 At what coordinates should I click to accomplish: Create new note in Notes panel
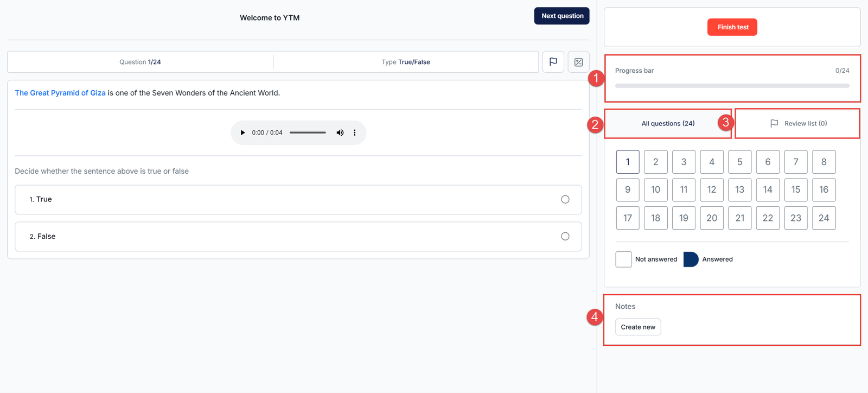point(638,327)
